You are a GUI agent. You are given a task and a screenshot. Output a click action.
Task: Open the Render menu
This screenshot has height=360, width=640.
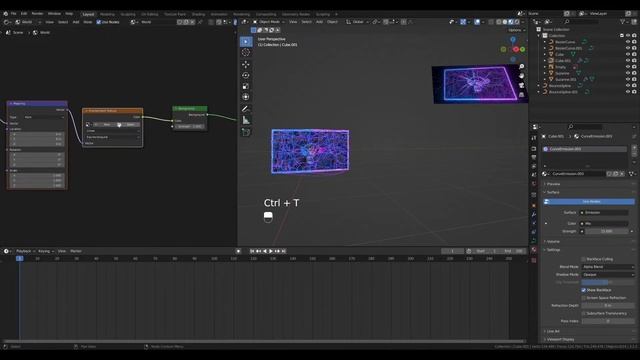point(37,13)
